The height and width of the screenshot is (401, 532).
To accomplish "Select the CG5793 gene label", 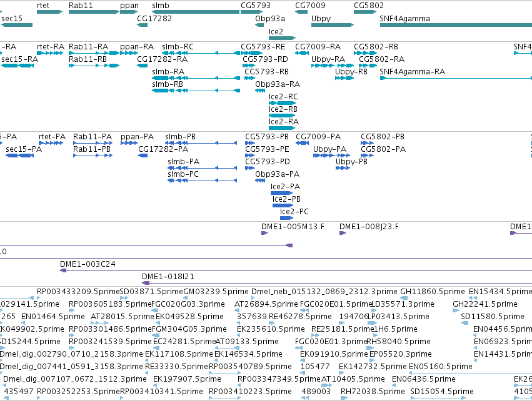I will [256, 6].
